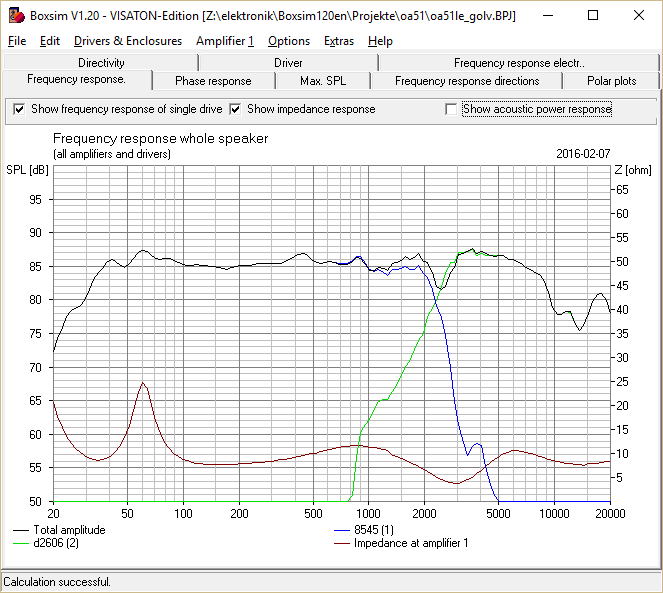The height and width of the screenshot is (593, 663).
Task: Open the File menu
Action: pyautogui.click(x=17, y=41)
